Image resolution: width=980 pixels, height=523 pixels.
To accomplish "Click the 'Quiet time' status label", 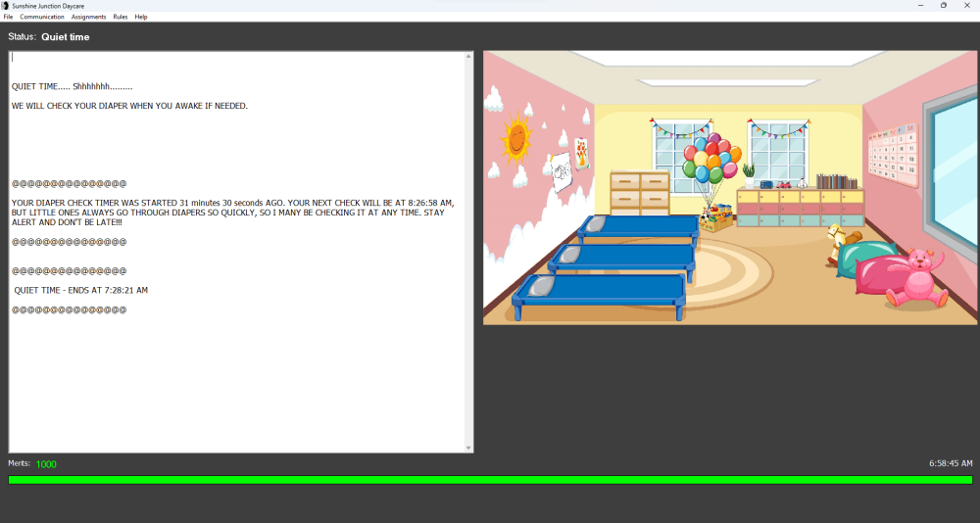I will coord(65,37).
